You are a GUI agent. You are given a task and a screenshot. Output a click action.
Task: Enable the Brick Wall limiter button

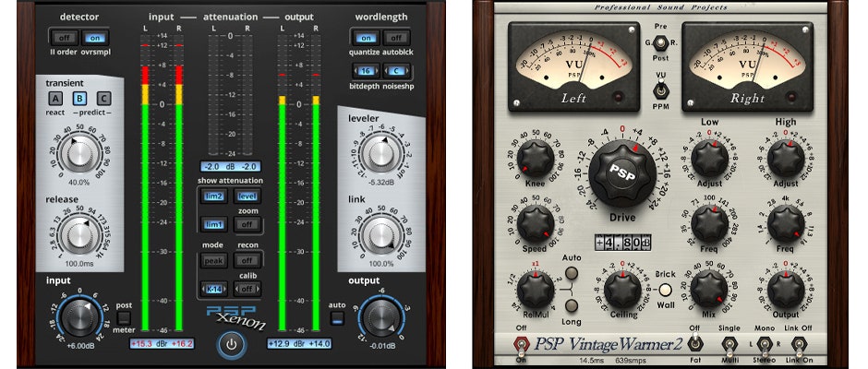[664, 290]
